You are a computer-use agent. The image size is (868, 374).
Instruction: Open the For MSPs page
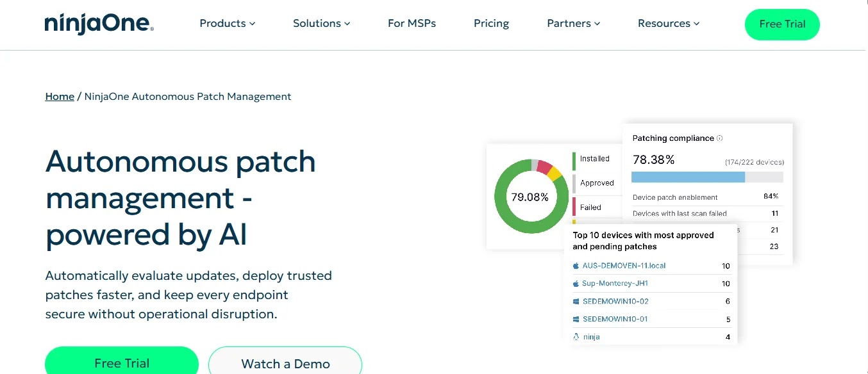[412, 23]
